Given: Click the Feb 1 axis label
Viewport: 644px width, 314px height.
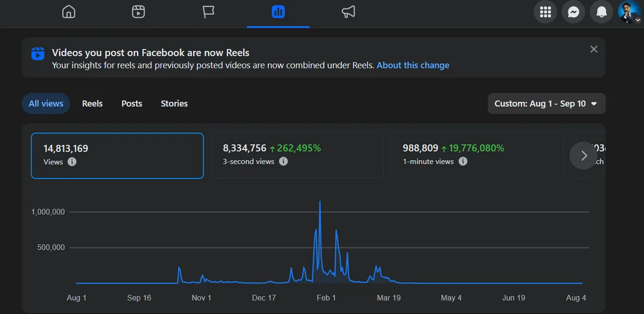Looking at the screenshot, I should coord(326,298).
